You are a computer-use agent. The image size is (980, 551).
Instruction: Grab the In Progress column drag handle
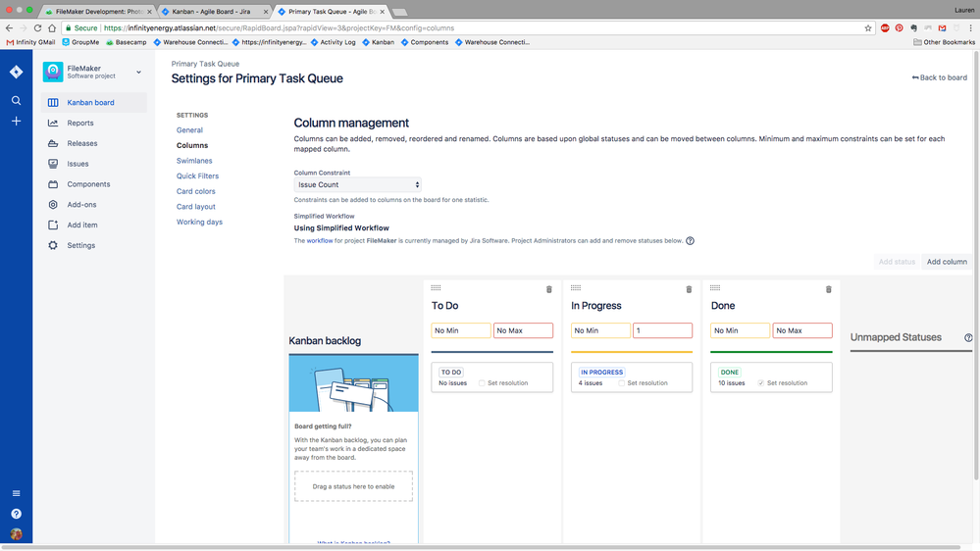pyautogui.click(x=576, y=288)
